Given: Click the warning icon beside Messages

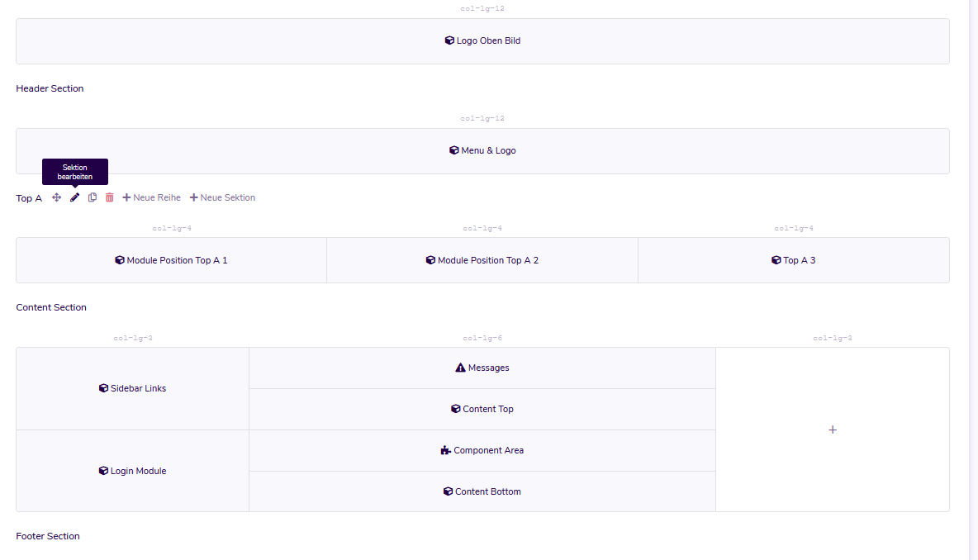Looking at the screenshot, I should tap(460, 368).
